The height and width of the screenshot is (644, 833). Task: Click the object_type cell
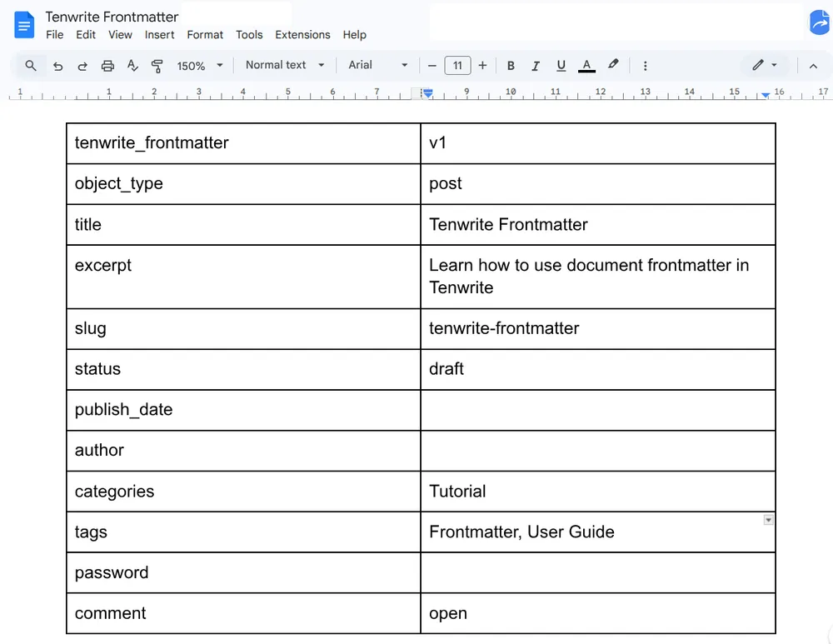[x=243, y=184]
